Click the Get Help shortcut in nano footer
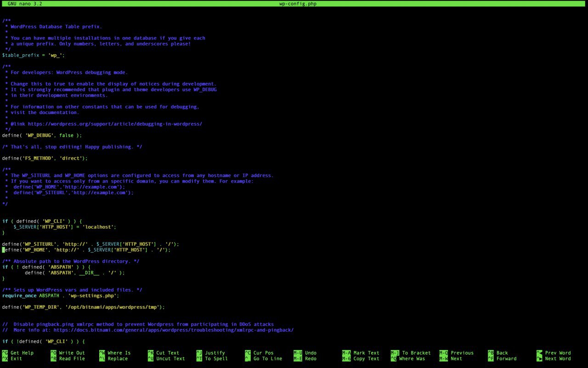This screenshot has height=368, width=588. pyautogui.click(x=22, y=353)
